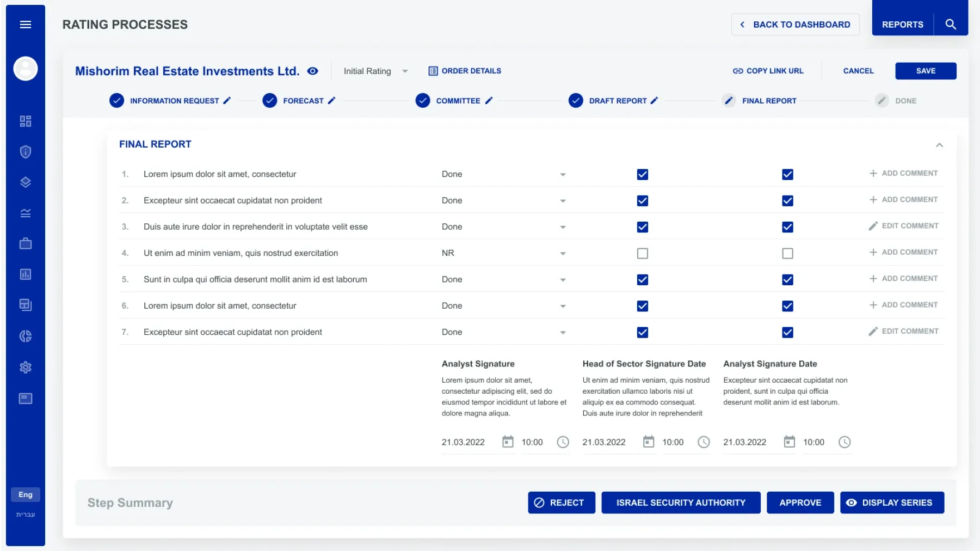Open the hamburger menu in sidebar
This screenshot has width=980, height=551.
(25, 25)
